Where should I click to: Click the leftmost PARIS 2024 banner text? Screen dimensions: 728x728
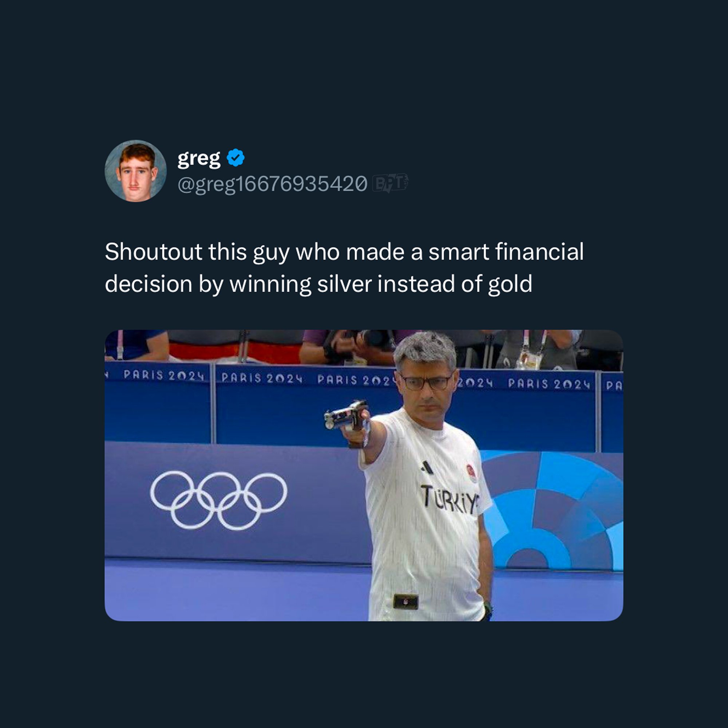[163, 375]
